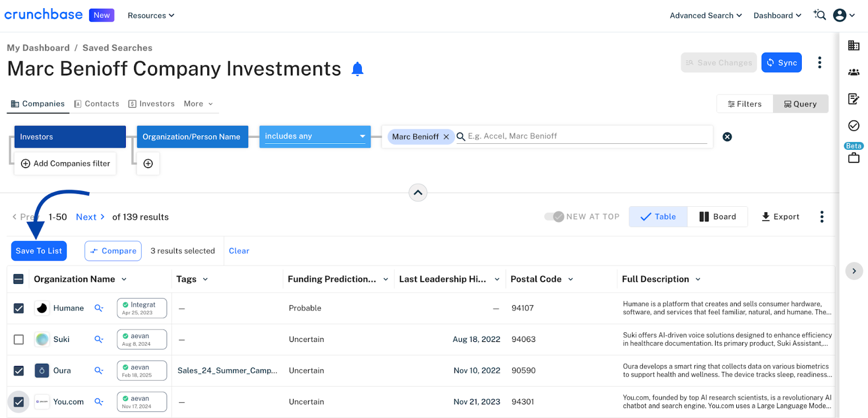The image size is (868, 418).
Task: Click search icon next to Oura
Action: tap(99, 370)
